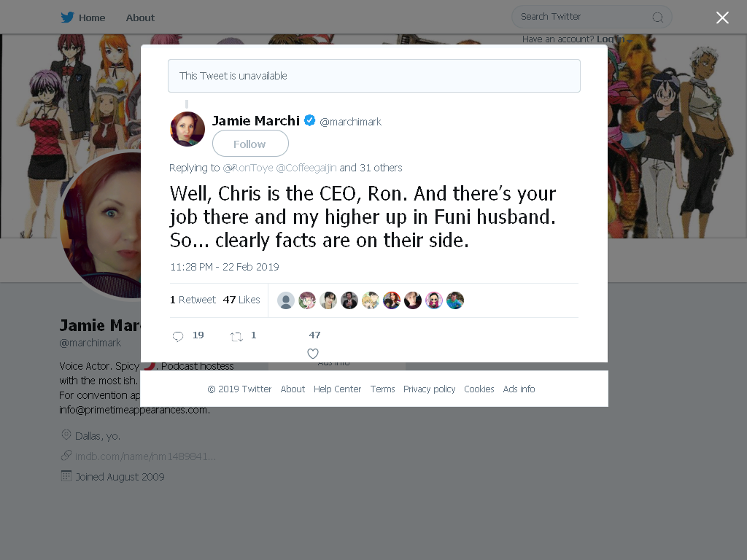Viewport: 747px width, 560px height.
Task: Click the Twitter bird logo
Action: pos(67,17)
